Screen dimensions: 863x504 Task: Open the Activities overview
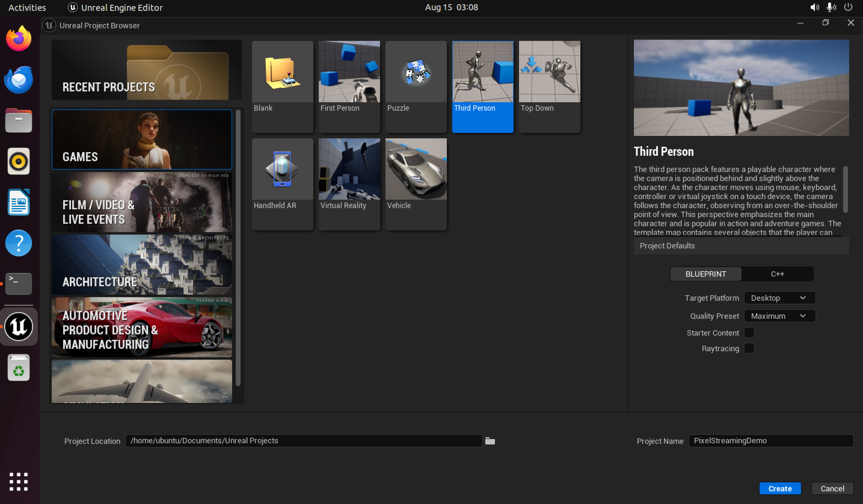point(27,8)
